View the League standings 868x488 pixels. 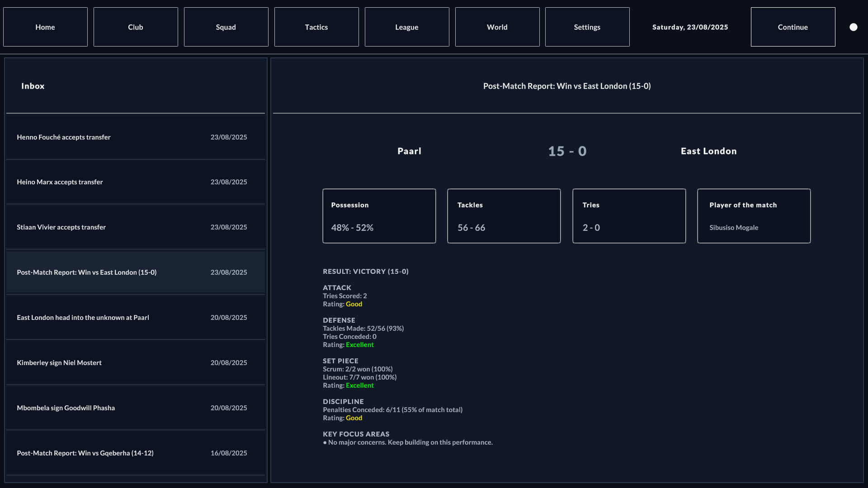tap(406, 27)
